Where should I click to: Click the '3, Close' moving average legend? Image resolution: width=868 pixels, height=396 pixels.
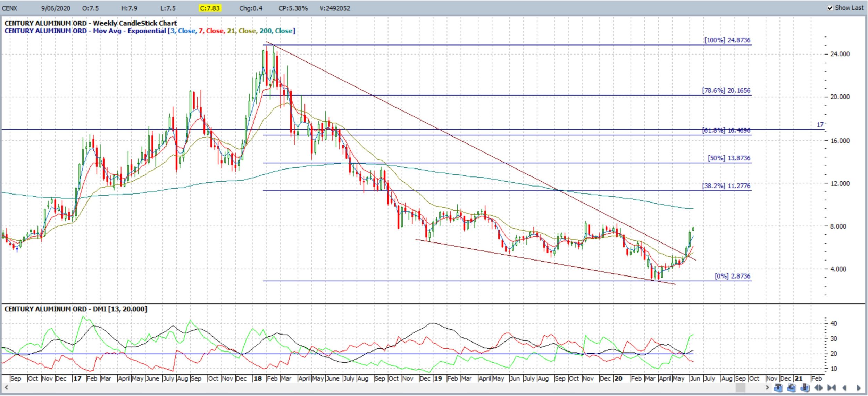click(183, 31)
